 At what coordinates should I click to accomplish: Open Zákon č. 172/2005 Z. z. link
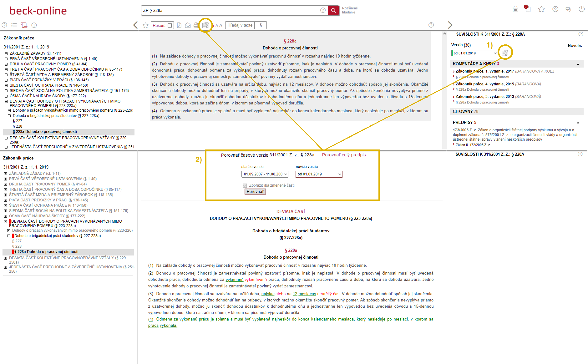tap(473, 145)
